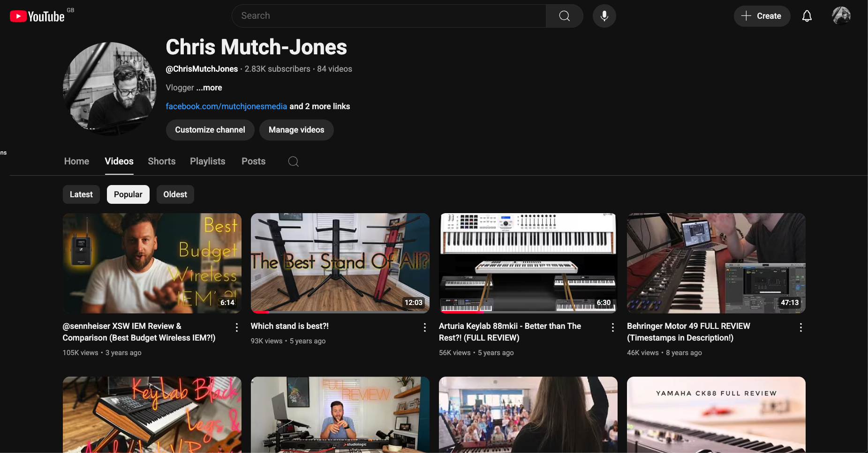
Task: Select the Videos tab
Action: pos(119,161)
